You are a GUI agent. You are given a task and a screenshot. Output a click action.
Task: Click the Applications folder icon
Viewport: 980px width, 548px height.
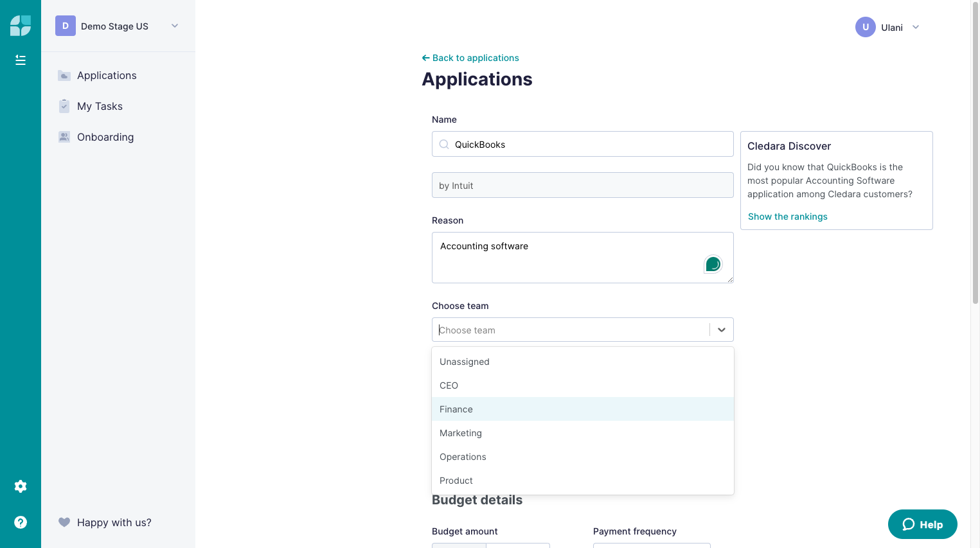64,75
